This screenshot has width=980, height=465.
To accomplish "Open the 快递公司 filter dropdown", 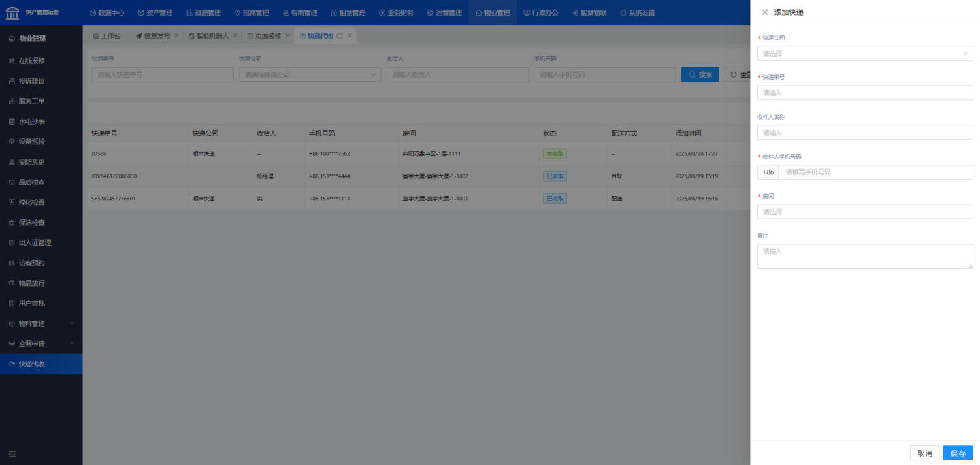I will [310, 75].
